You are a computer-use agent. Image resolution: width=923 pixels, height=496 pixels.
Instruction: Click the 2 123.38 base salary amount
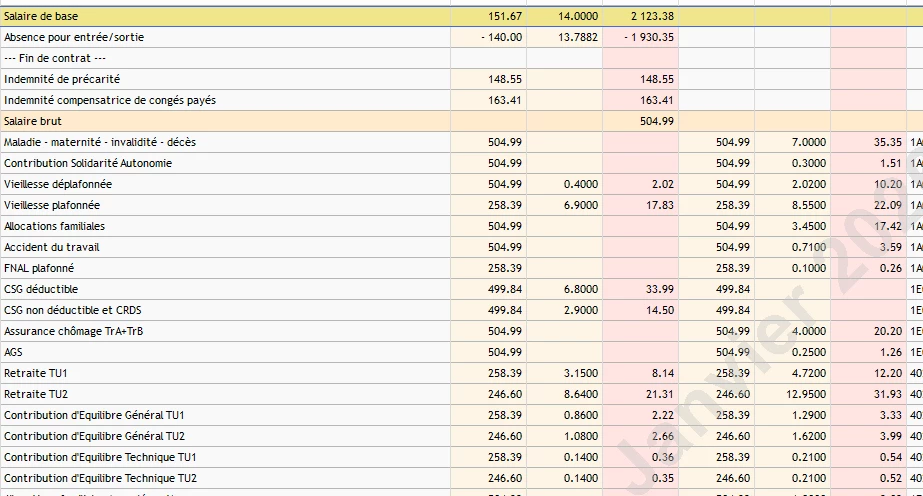652,16
